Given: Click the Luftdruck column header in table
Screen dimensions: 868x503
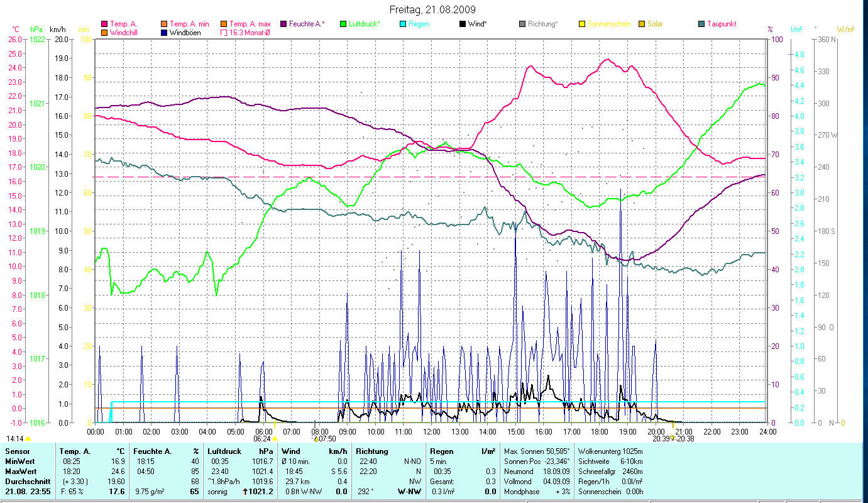Looking at the screenshot, I should tap(224, 451).
